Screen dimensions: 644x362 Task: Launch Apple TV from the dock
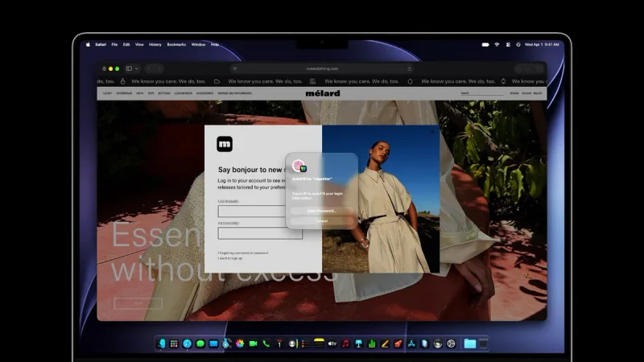tap(332, 343)
